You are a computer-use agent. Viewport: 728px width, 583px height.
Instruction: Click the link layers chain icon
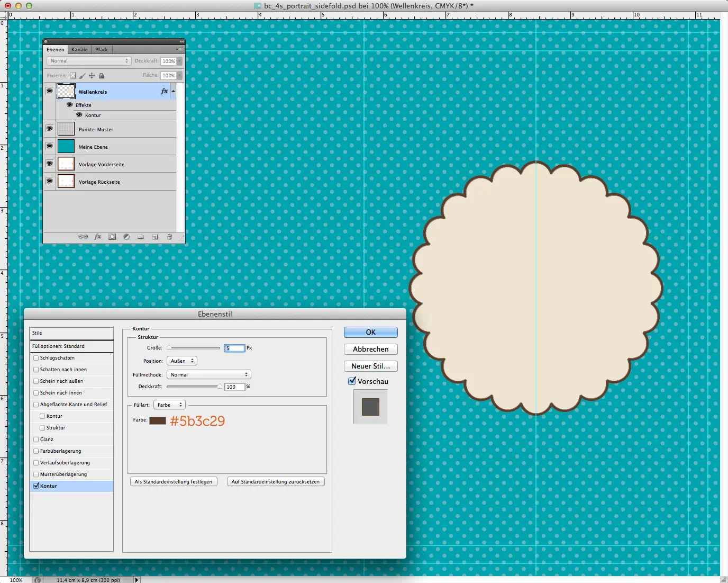(x=83, y=237)
